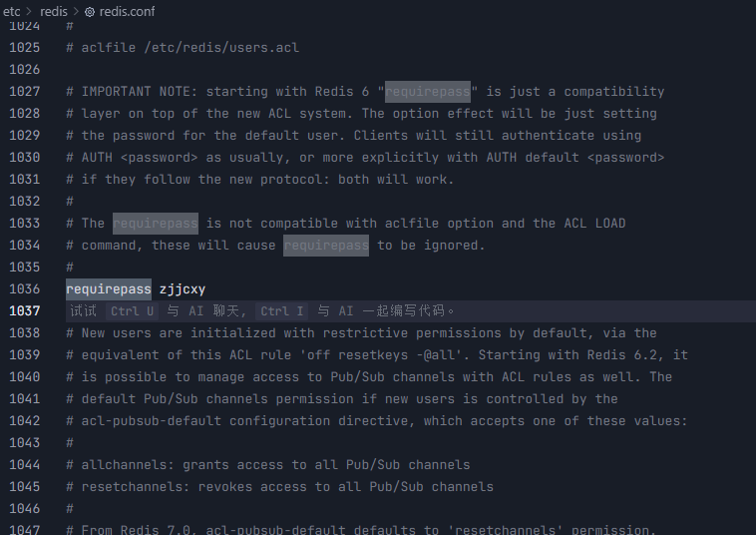
Task: Click the Ctrl I AI code hint
Action: (281, 311)
